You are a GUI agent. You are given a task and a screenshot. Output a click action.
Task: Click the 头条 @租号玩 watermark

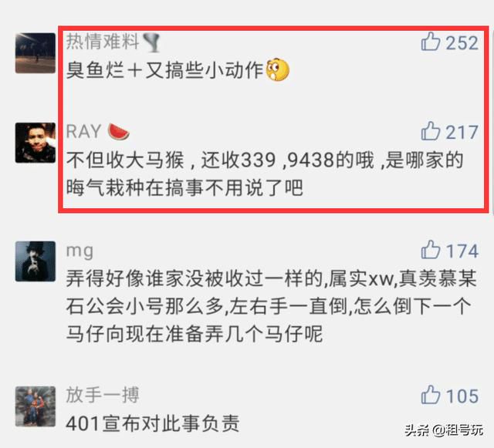(444, 430)
